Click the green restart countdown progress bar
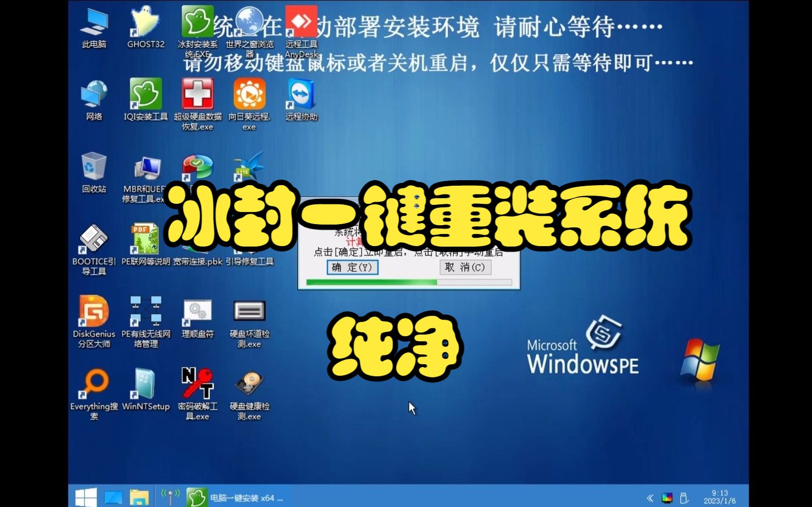 [409, 282]
